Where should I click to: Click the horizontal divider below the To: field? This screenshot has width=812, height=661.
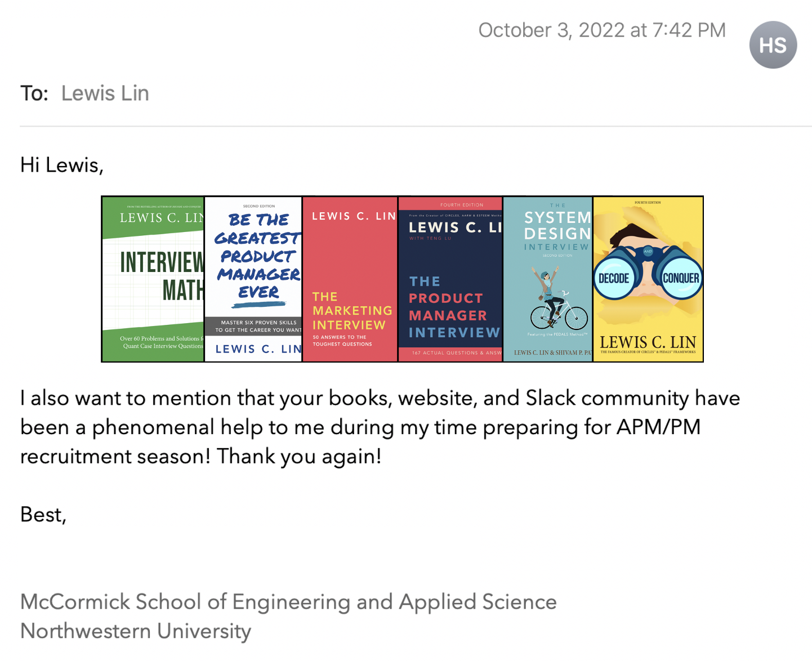[416, 126]
